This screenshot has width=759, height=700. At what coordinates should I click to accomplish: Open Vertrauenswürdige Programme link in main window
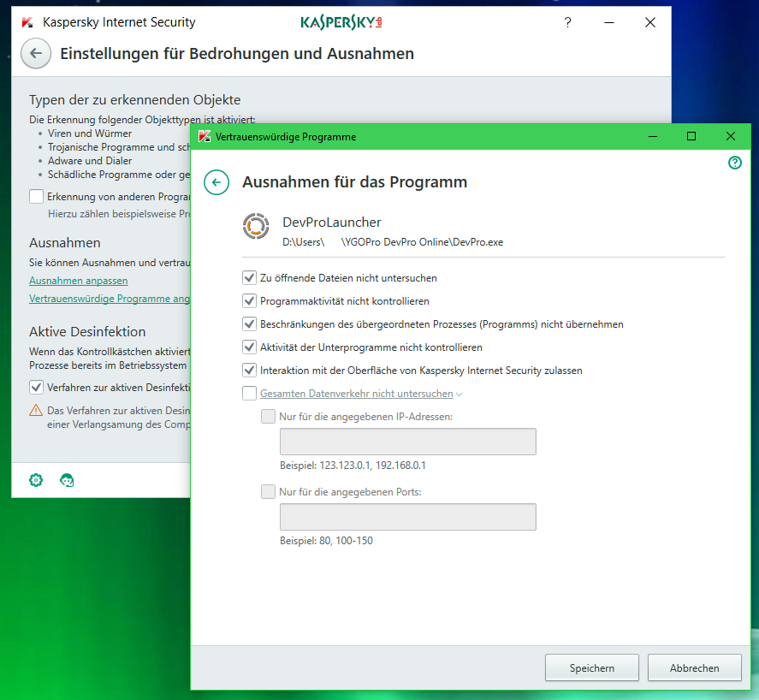pos(110,299)
